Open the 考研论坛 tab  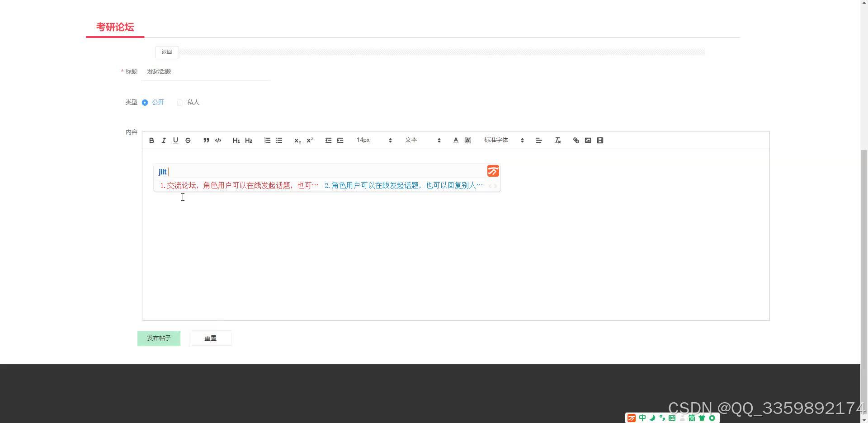click(x=115, y=27)
